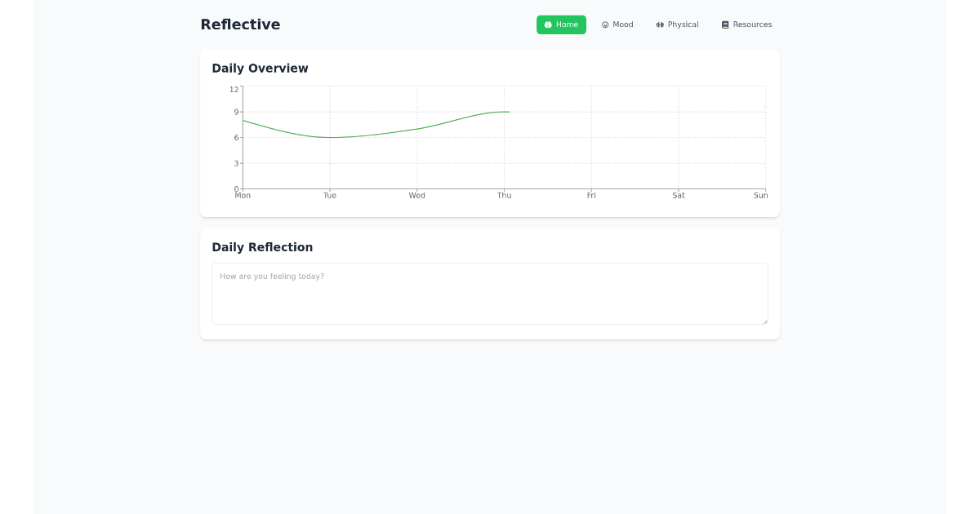Click the resize handle of the reflection box
The height and width of the screenshot is (514, 980).
764,321
